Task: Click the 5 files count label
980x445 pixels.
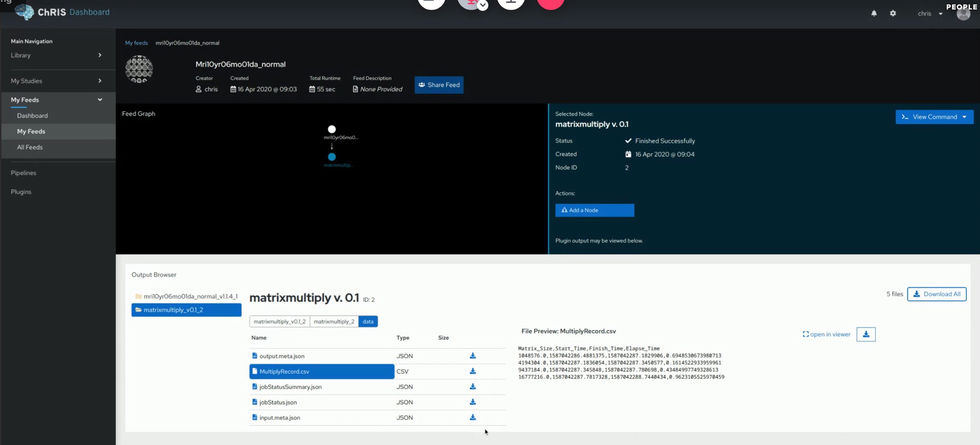Action: coord(894,294)
